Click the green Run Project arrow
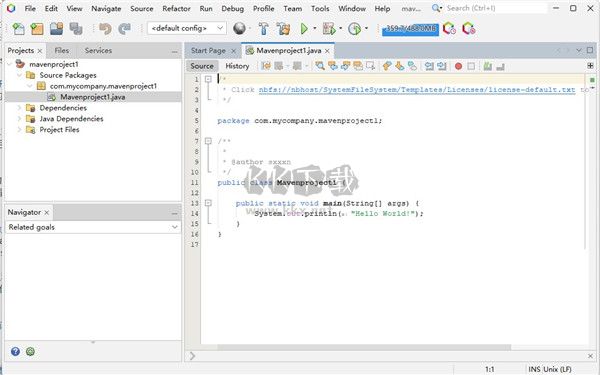 [x=304, y=28]
